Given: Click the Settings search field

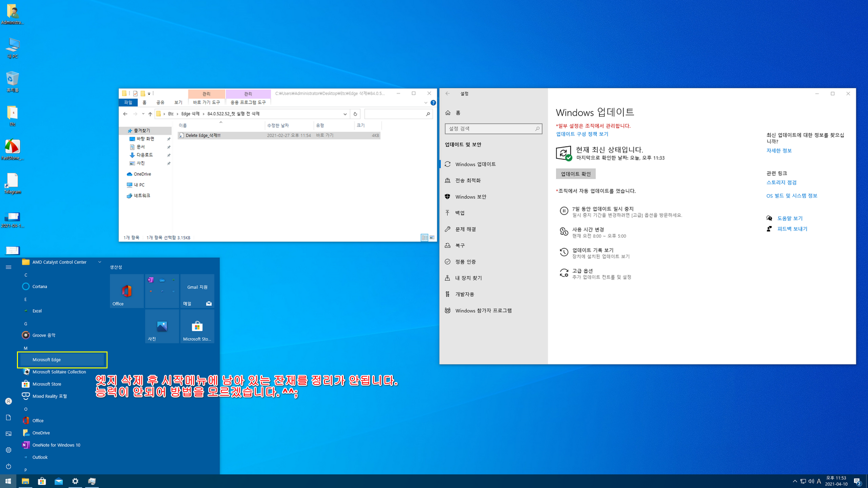Looking at the screenshot, I should coord(493,129).
